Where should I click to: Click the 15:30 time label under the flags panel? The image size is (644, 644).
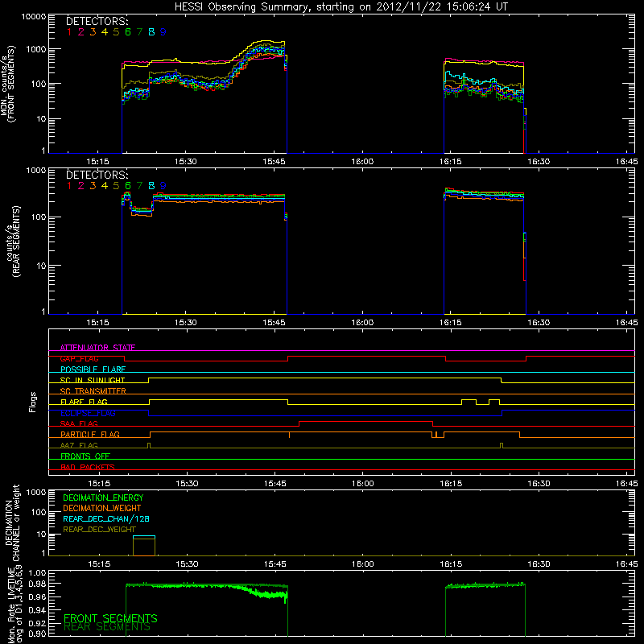(187, 484)
